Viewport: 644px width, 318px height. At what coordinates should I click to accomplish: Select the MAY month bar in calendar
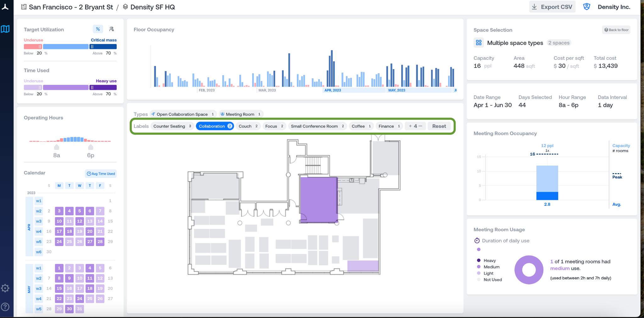[29, 289]
